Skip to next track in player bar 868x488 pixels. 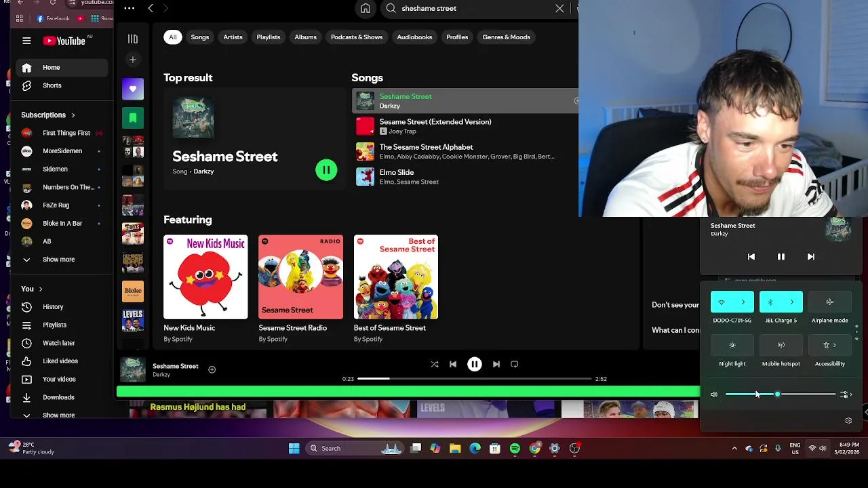pyautogui.click(x=496, y=364)
